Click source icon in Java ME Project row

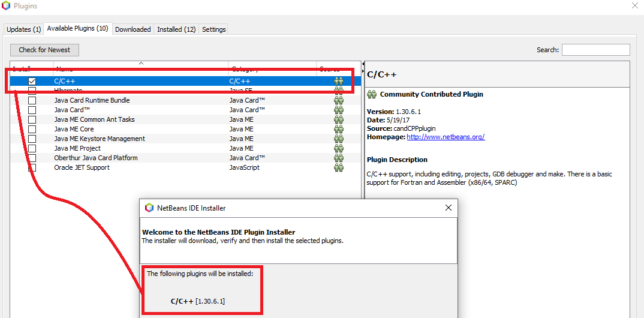[x=339, y=148]
